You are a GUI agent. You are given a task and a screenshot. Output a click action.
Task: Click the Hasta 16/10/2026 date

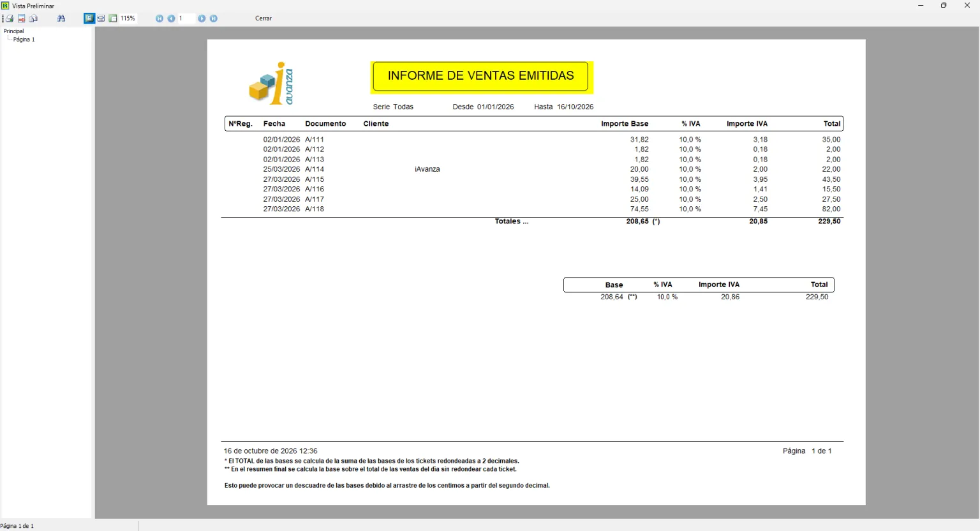(x=564, y=107)
